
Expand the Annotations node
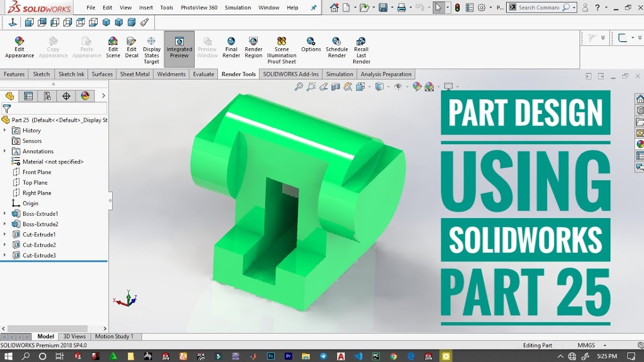(x=5, y=151)
